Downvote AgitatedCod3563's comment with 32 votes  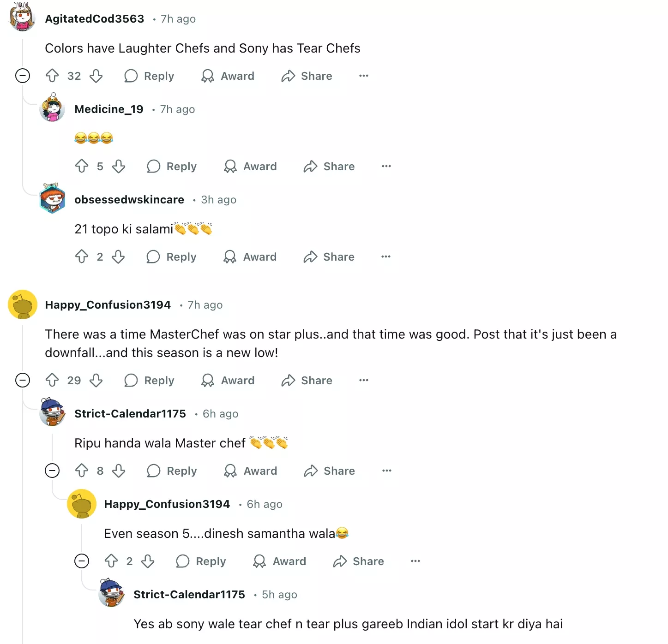(x=96, y=76)
